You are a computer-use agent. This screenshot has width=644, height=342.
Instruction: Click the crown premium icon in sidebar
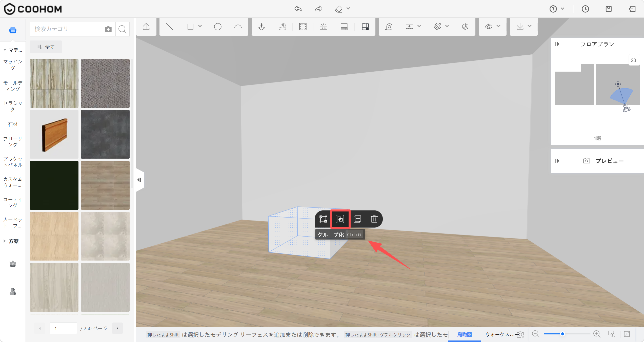13,264
